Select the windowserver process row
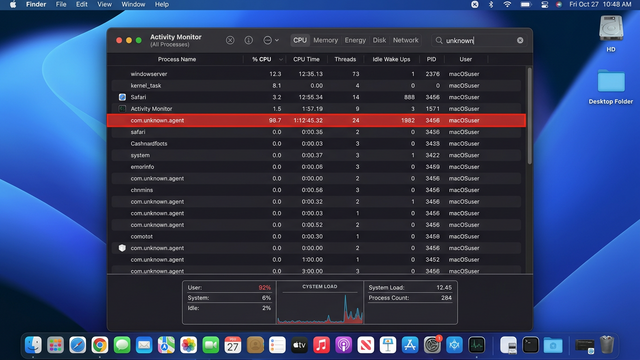640x360 pixels. pos(316,74)
